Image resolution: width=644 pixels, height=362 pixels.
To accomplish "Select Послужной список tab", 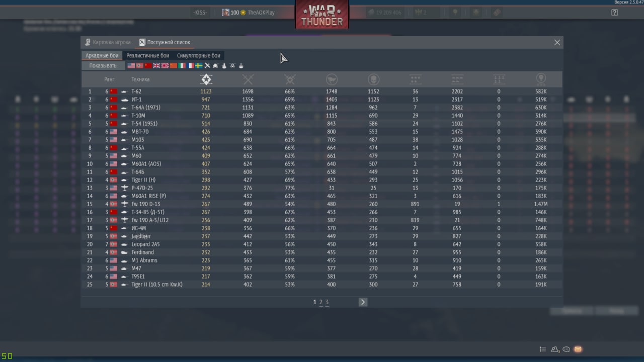I will 165,42.
